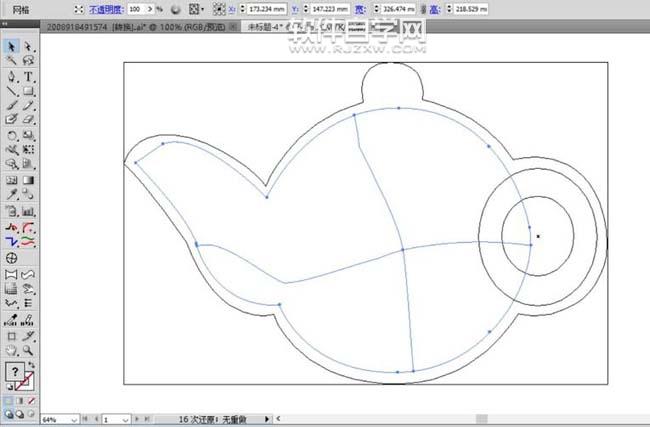The width and height of the screenshot is (650, 427).
Task: Select the black arrow Selection tool
Action: click(x=12, y=46)
